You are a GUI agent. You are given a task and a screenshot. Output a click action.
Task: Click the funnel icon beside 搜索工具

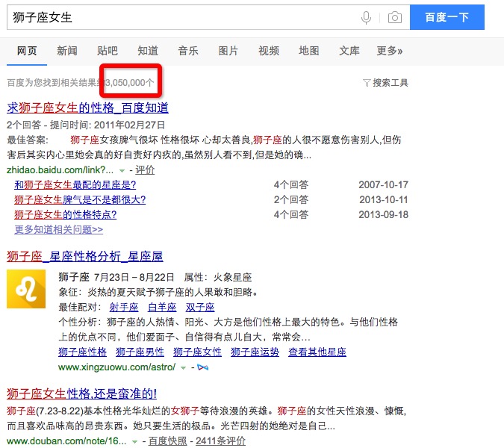click(x=367, y=83)
